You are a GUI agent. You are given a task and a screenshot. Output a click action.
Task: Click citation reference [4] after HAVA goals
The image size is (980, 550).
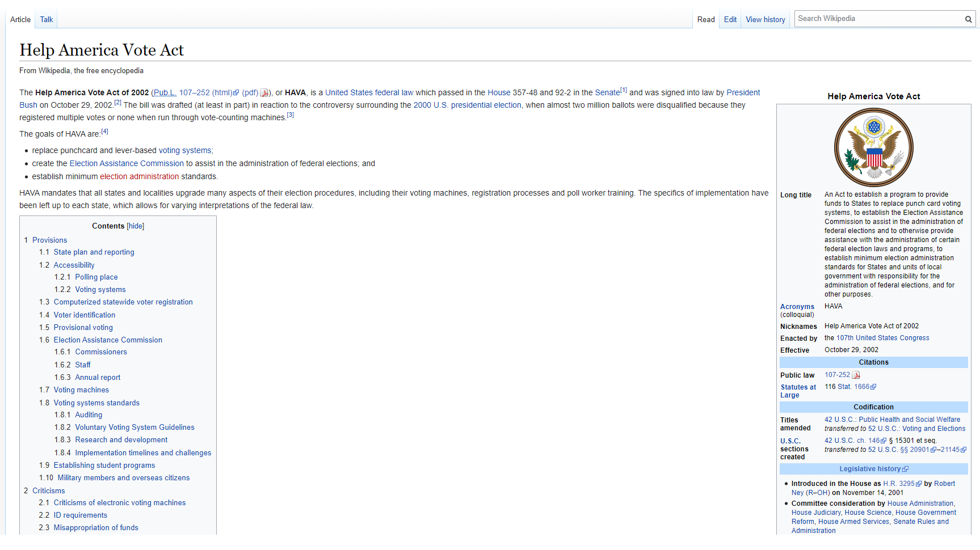click(x=104, y=132)
